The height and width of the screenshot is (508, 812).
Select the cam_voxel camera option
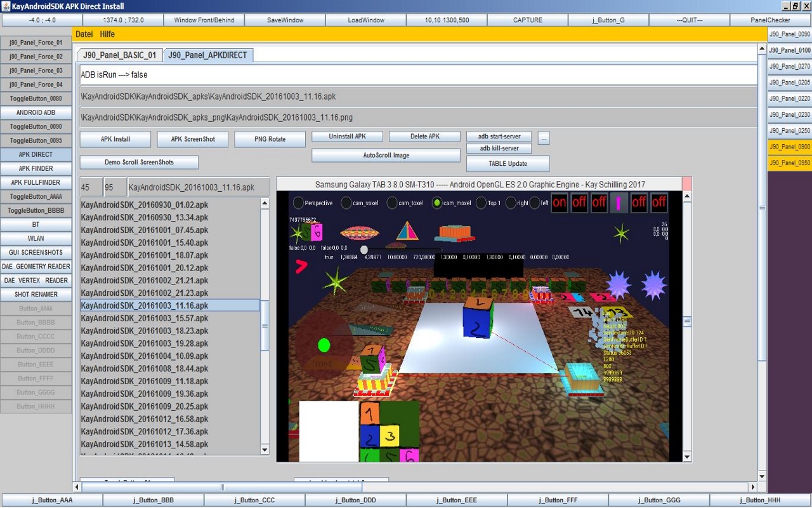(x=346, y=203)
